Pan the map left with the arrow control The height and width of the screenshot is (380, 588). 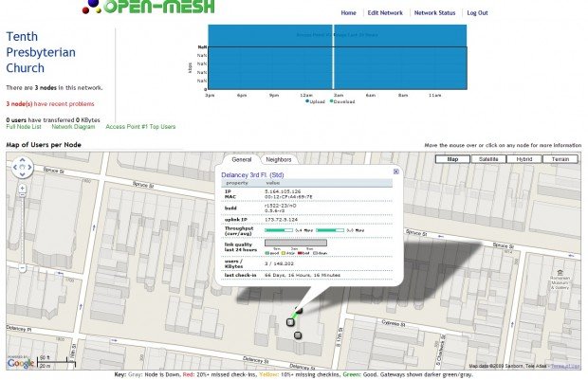click(x=15, y=167)
